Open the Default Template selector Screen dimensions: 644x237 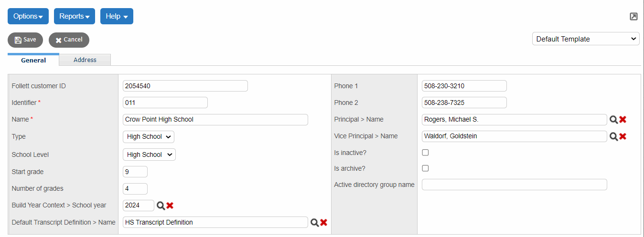click(x=586, y=39)
